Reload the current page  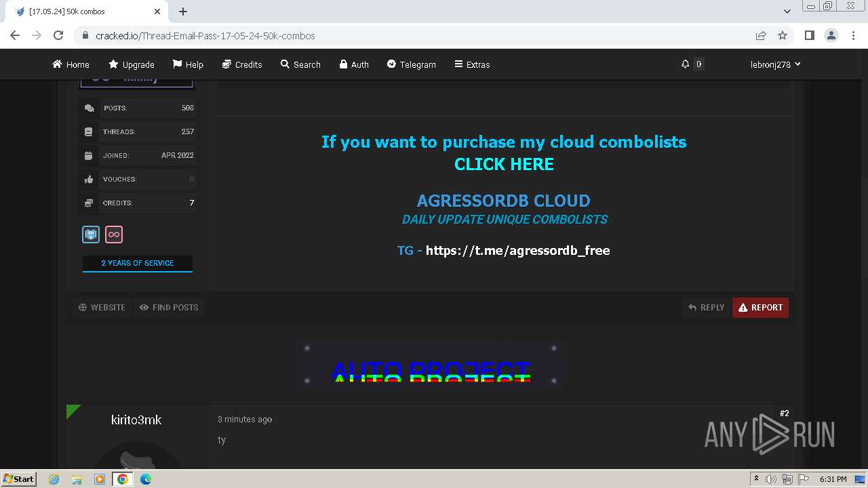click(x=58, y=35)
